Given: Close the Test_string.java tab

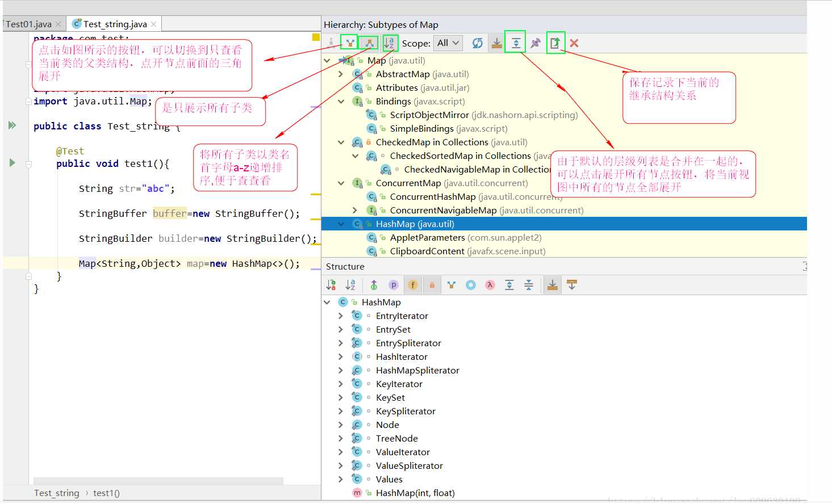Looking at the screenshot, I should coord(153,24).
